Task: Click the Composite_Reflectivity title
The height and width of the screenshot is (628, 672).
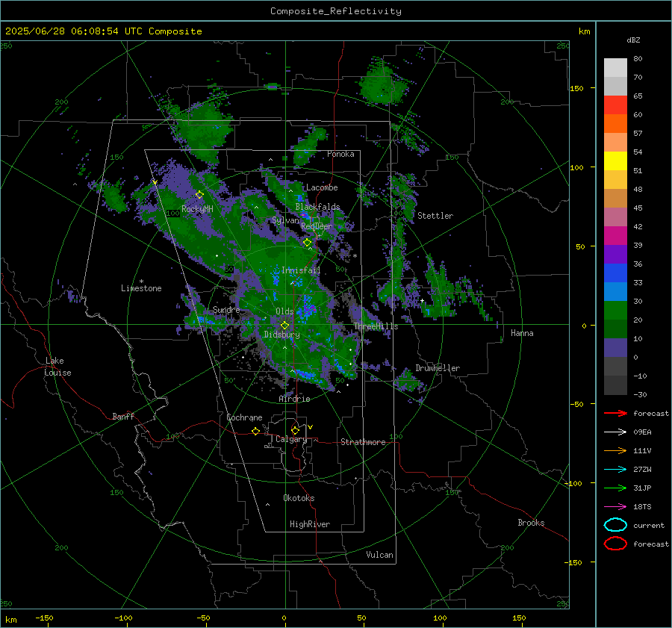Action: click(x=336, y=11)
